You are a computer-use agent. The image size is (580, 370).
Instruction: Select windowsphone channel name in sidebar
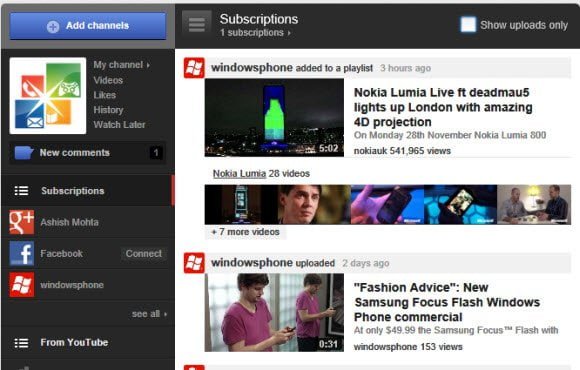[x=72, y=285]
